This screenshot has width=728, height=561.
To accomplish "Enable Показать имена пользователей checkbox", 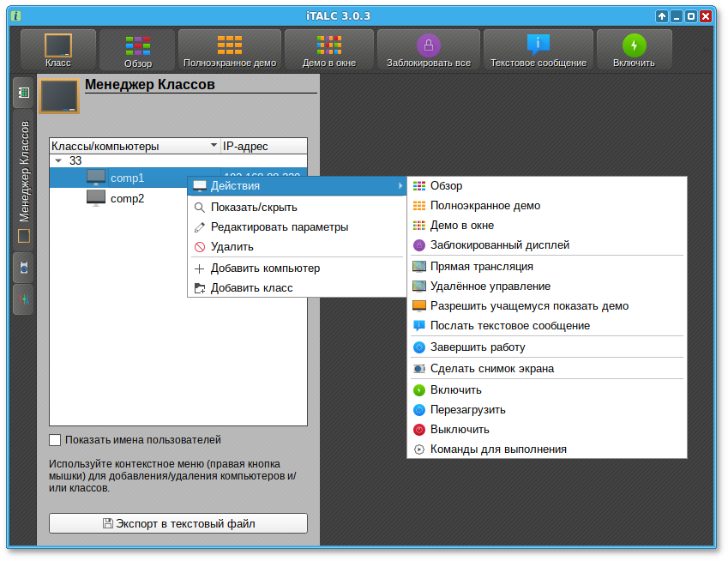I will tap(55, 440).
